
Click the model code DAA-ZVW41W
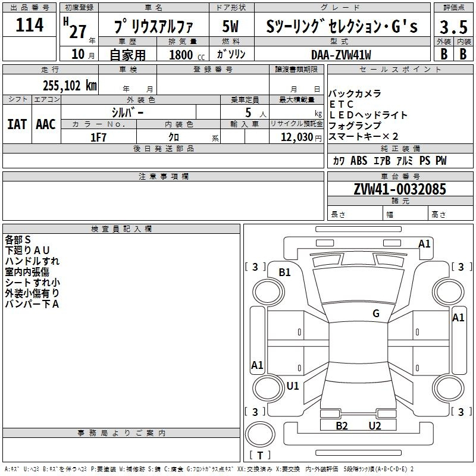(x=341, y=55)
